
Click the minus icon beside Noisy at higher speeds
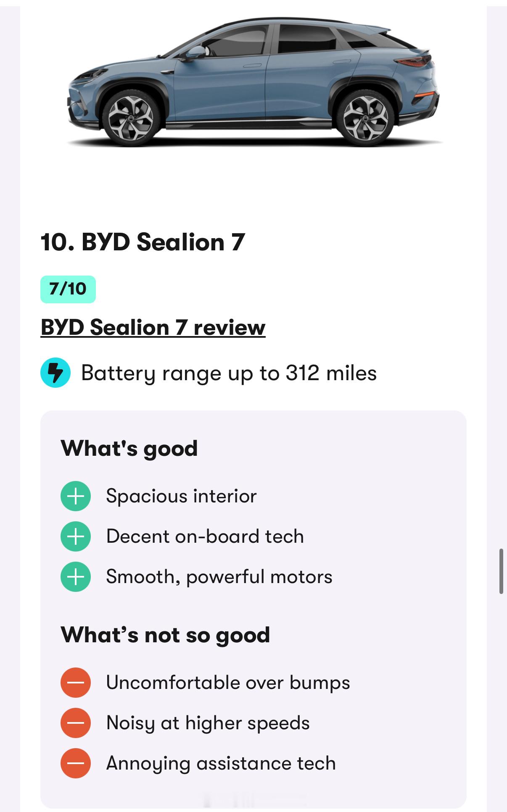tap(76, 723)
